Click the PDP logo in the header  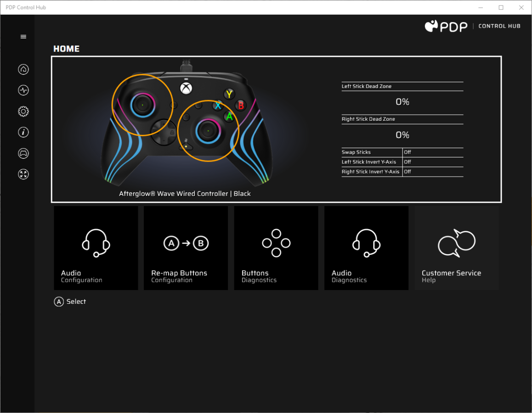click(x=446, y=26)
